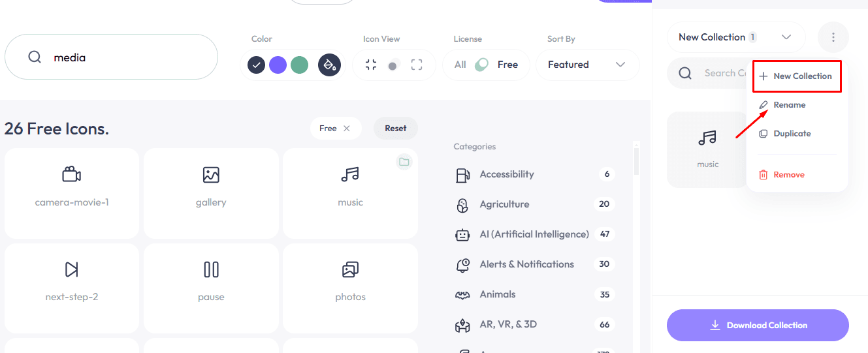Open the Agriculture category
The height and width of the screenshot is (353, 868).
pos(534,204)
